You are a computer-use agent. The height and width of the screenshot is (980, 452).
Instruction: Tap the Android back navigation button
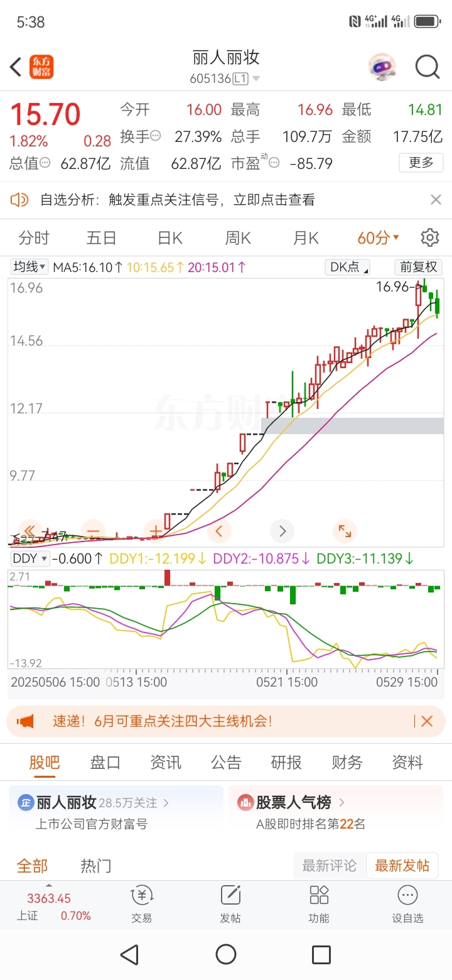(x=129, y=955)
